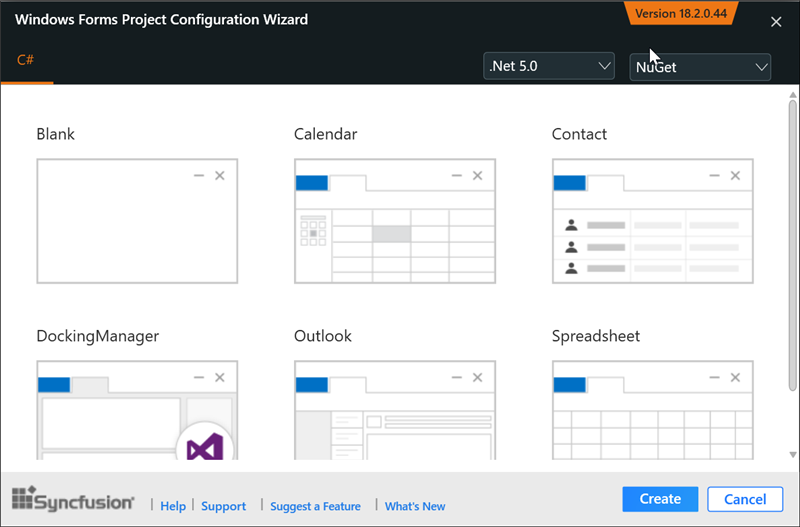Click the Contact template label

pyautogui.click(x=579, y=134)
